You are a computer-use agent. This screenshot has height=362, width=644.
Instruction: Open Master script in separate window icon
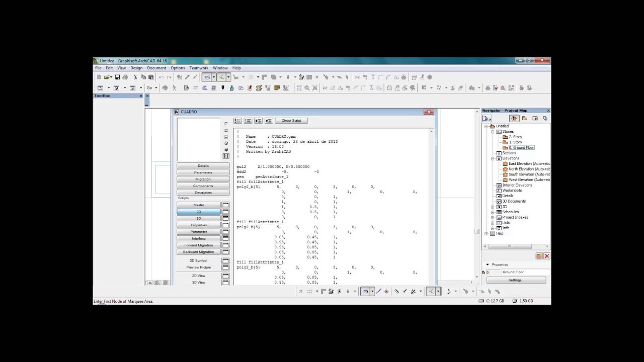(x=225, y=205)
